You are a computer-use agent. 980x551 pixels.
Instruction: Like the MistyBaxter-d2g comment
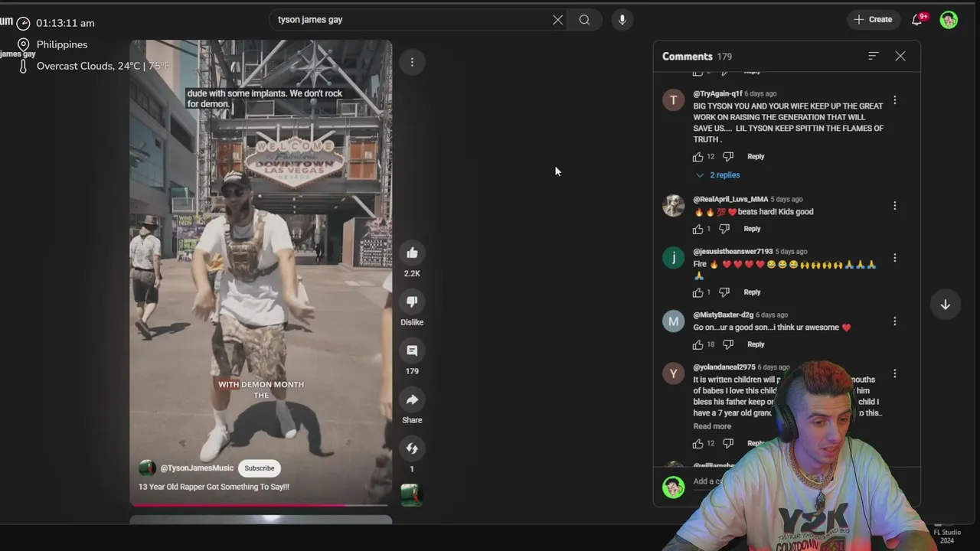pyautogui.click(x=697, y=344)
